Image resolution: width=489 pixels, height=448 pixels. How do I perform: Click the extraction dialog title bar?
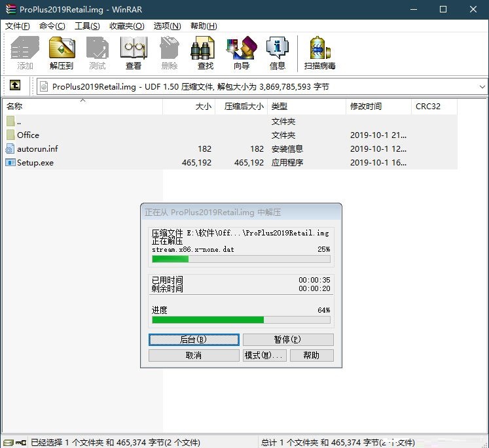coord(241,212)
